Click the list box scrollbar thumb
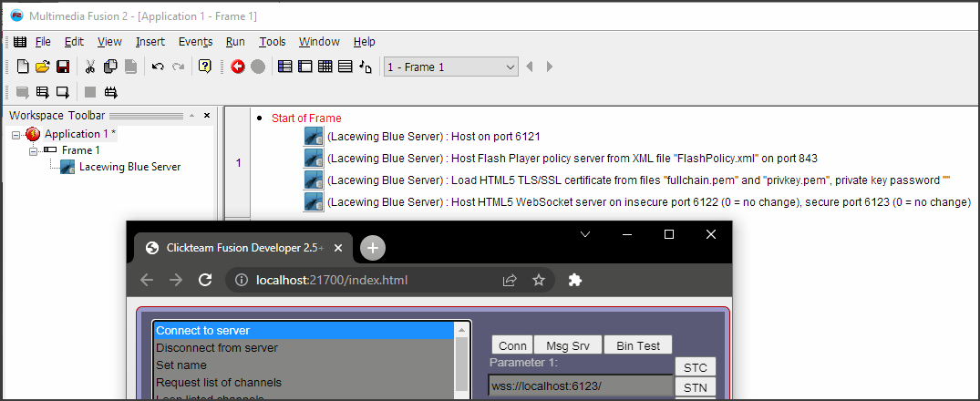The image size is (980, 401). (x=462, y=363)
